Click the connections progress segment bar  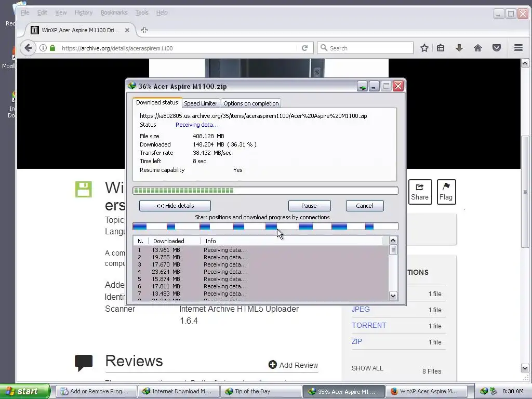(x=265, y=227)
